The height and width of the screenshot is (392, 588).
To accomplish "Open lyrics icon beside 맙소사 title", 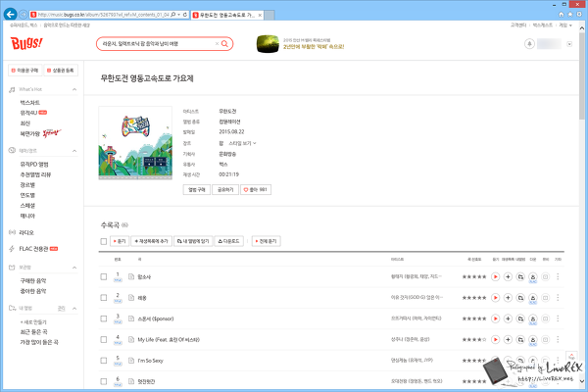I will coord(131,276).
